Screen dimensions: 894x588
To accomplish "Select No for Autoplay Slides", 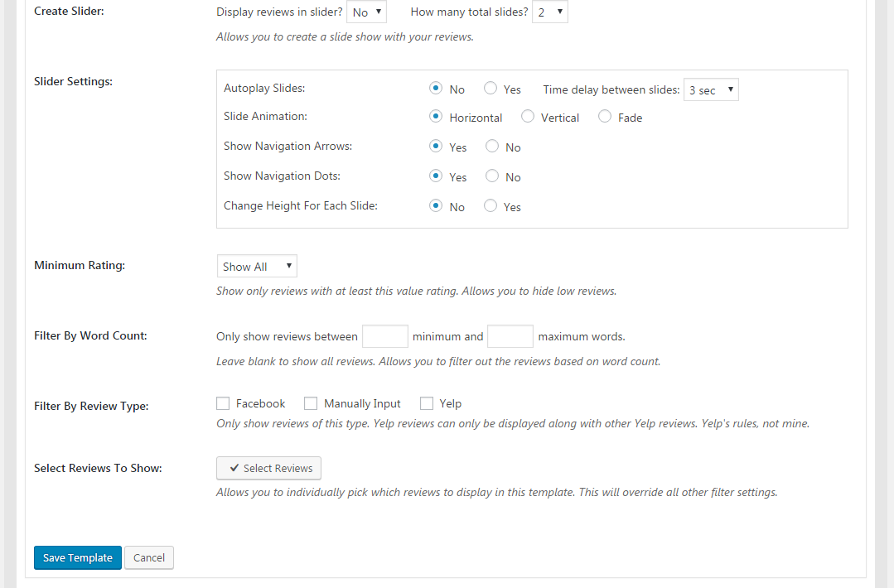I will click(436, 88).
